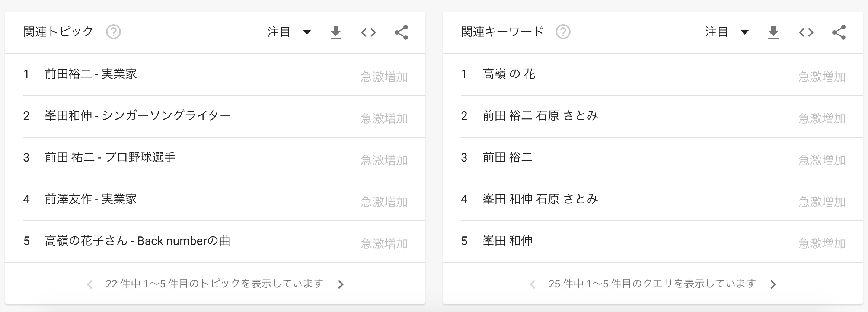
Task: Go to previous page of queries
Action: coord(533,284)
